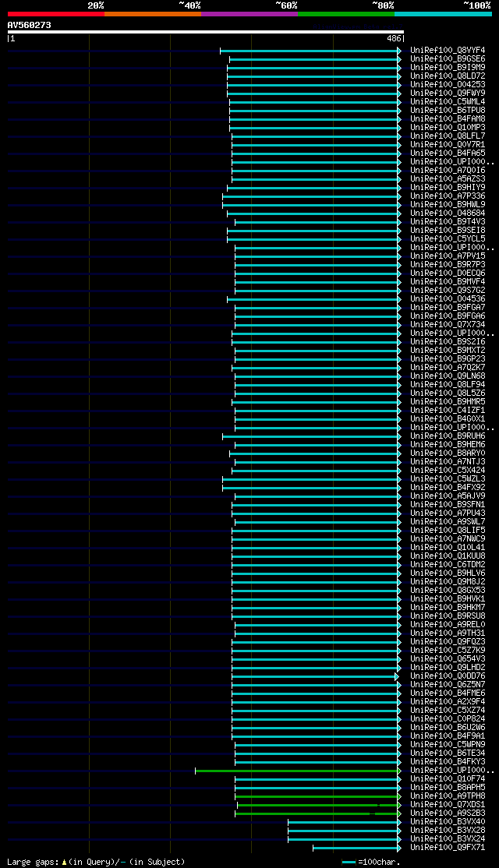Select the UniRef100_B6TE34 label
499x868 pixels.
448,754
